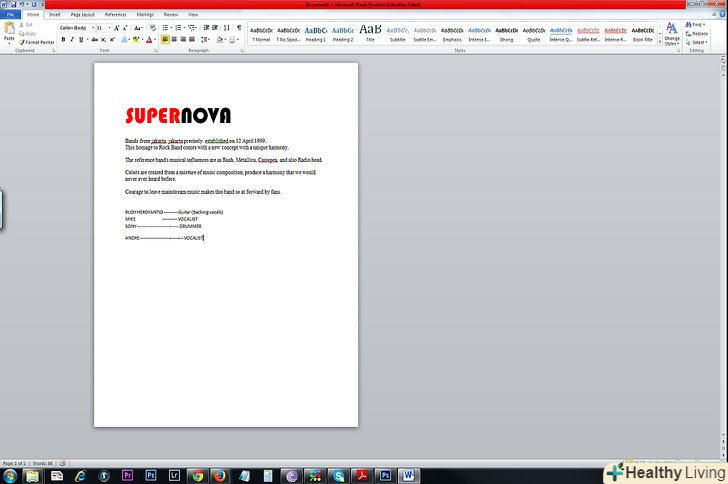Switch to the References tab

click(x=116, y=15)
